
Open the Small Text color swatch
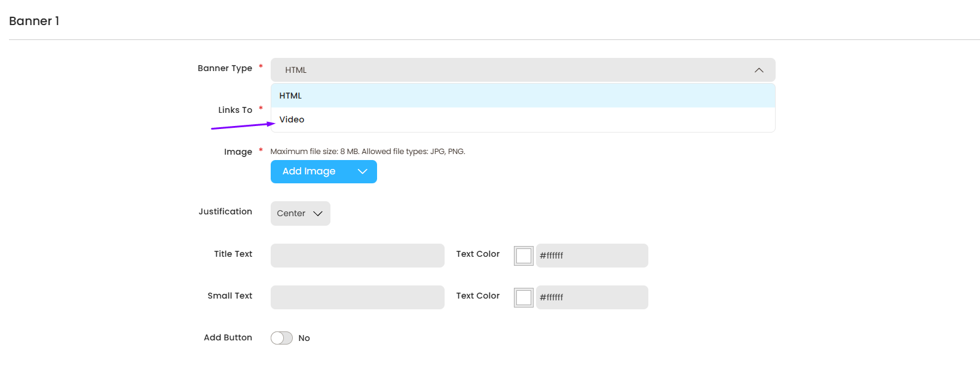(523, 297)
